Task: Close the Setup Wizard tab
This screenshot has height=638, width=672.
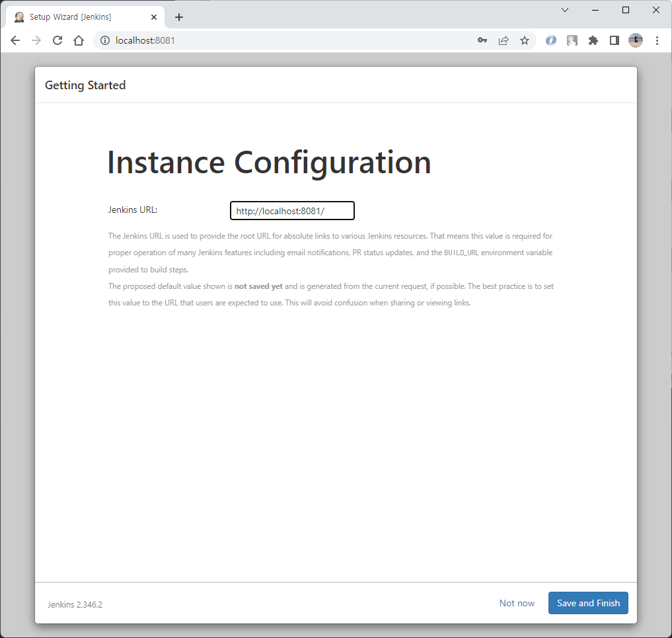Action: [x=154, y=17]
